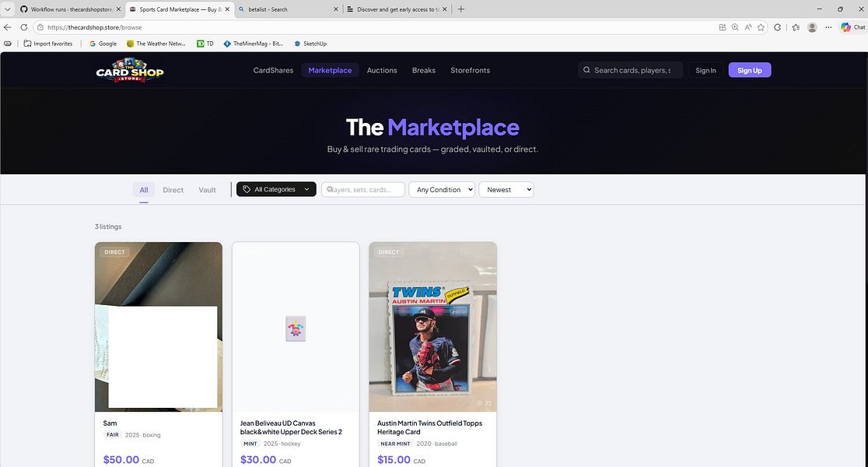Click the magnifier icon in site search
The width and height of the screenshot is (868, 467).
point(586,70)
